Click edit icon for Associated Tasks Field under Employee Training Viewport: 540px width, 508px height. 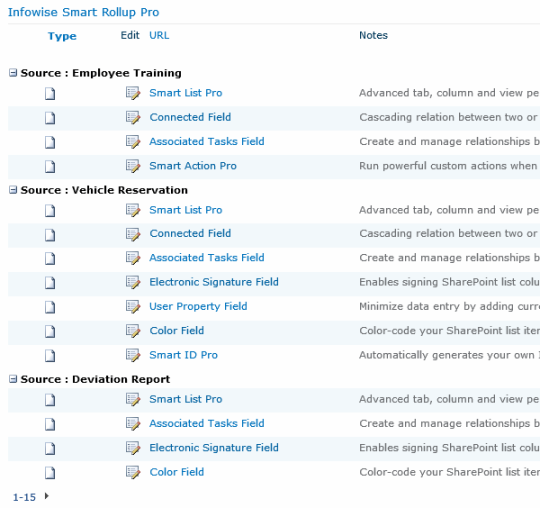coord(133,142)
